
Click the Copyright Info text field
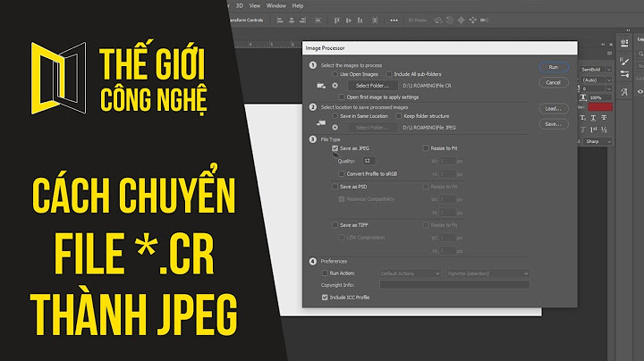pos(454,285)
